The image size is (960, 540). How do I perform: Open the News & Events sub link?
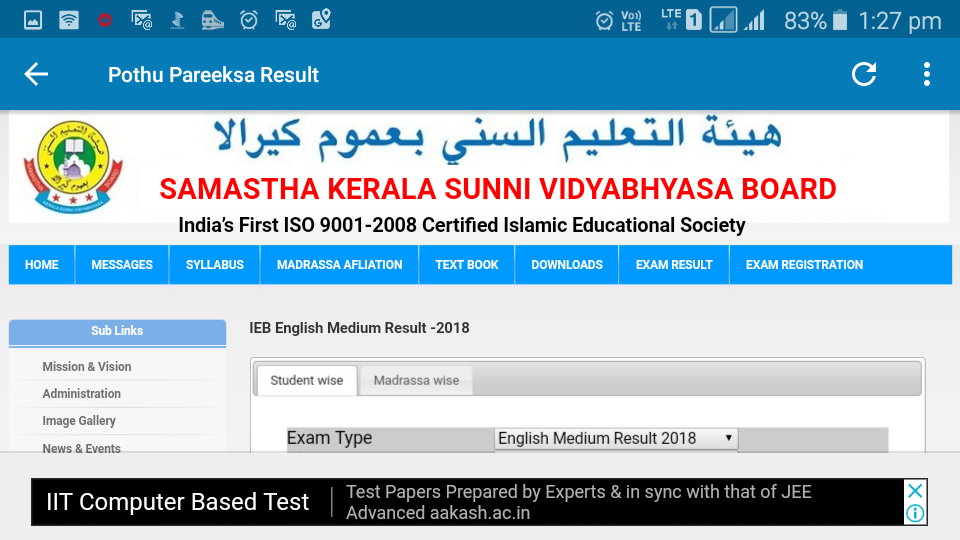coord(81,448)
